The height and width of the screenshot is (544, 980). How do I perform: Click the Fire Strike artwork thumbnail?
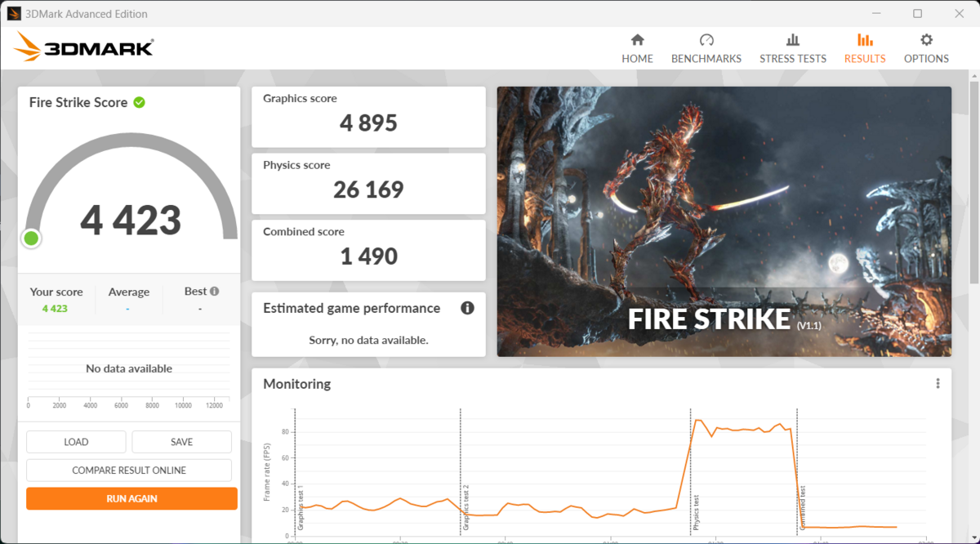click(x=724, y=221)
